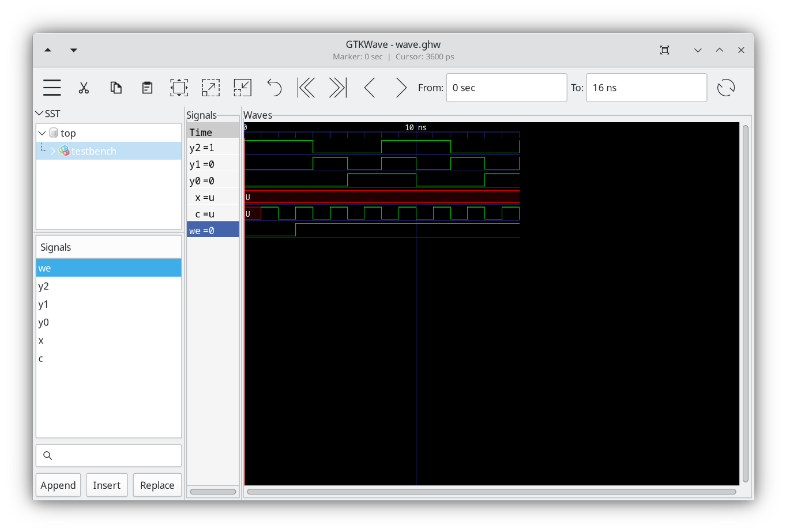Zoom in using the dashed zoom-in icon

pyautogui.click(x=210, y=88)
